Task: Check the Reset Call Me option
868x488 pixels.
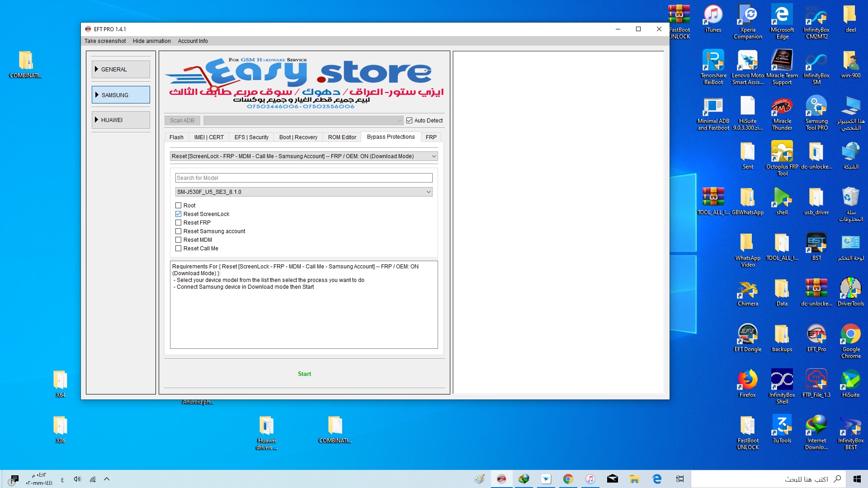Action: point(178,249)
